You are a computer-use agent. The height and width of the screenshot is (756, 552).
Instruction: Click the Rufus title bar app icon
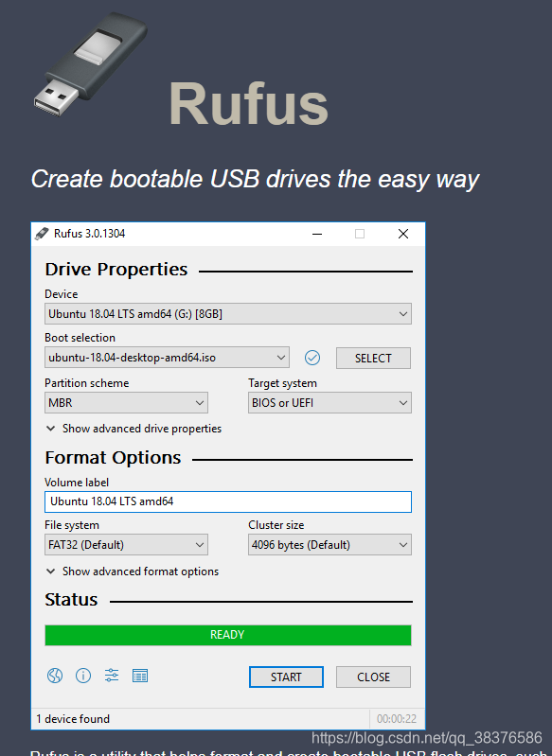(42, 234)
